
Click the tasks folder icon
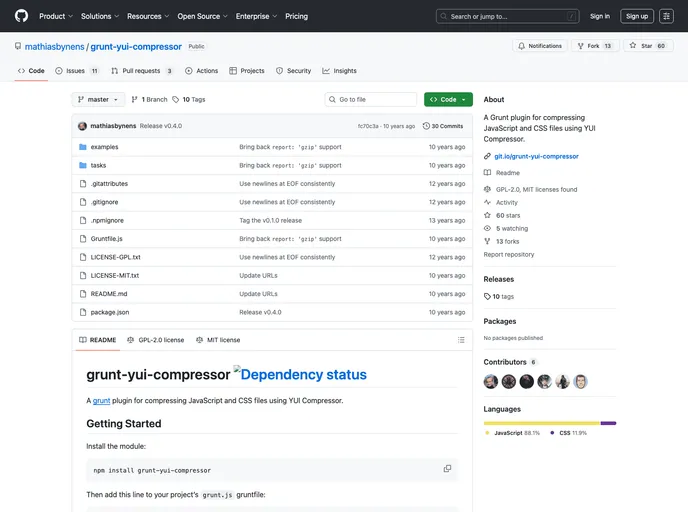82,165
